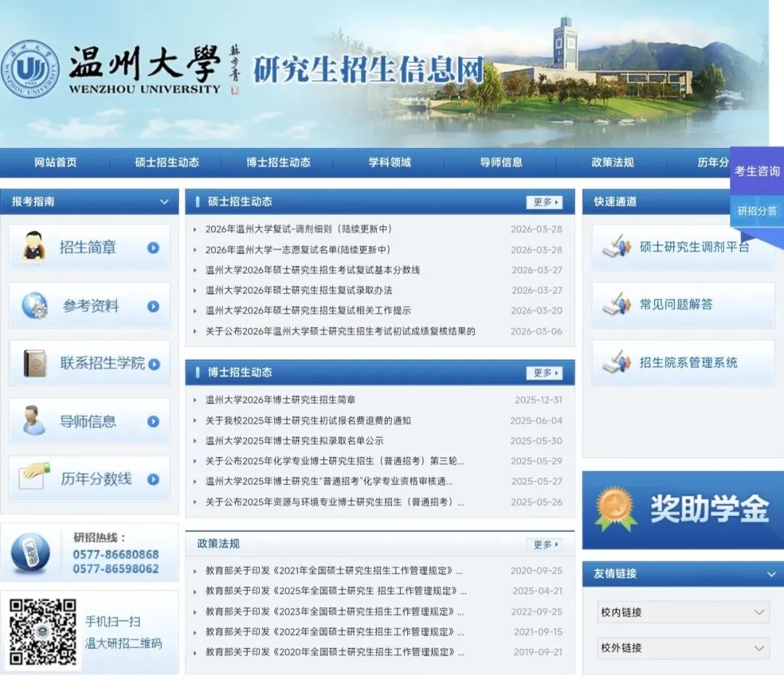The width and height of the screenshot is (784, 680).
Task: Click the blue arrow next to 联系招生学院
Action: 154,364
